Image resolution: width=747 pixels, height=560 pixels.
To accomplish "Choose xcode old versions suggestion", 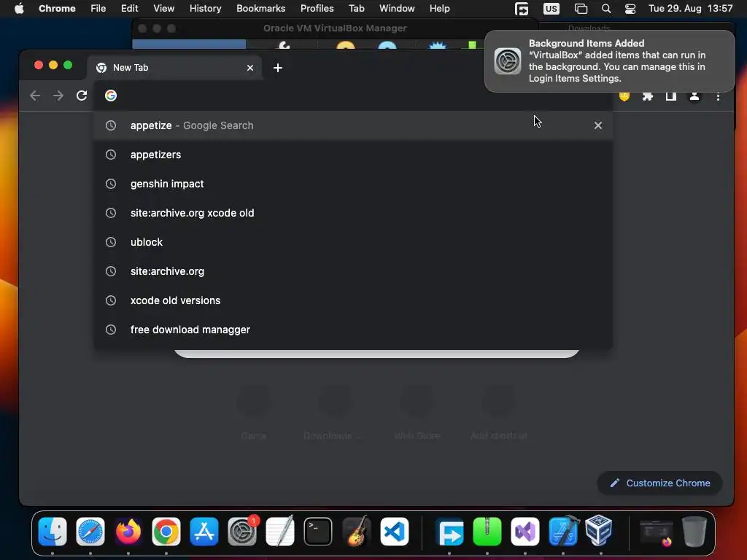I will coord(352,300).
